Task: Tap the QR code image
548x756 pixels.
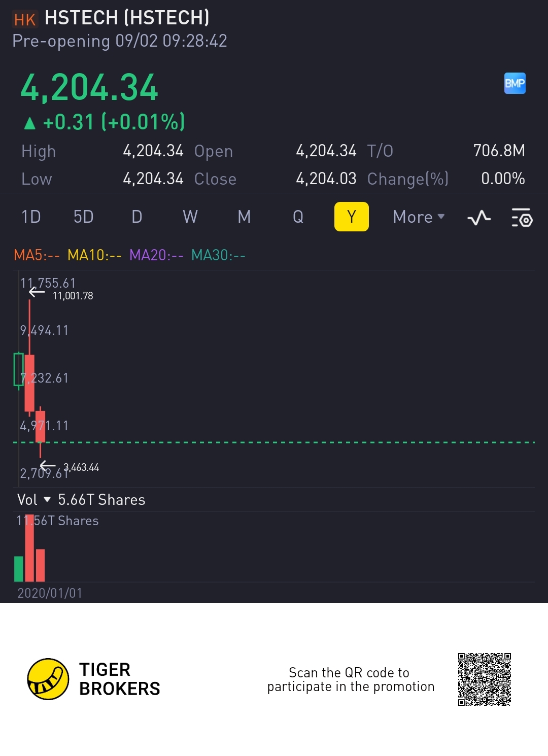Action: 484,679
